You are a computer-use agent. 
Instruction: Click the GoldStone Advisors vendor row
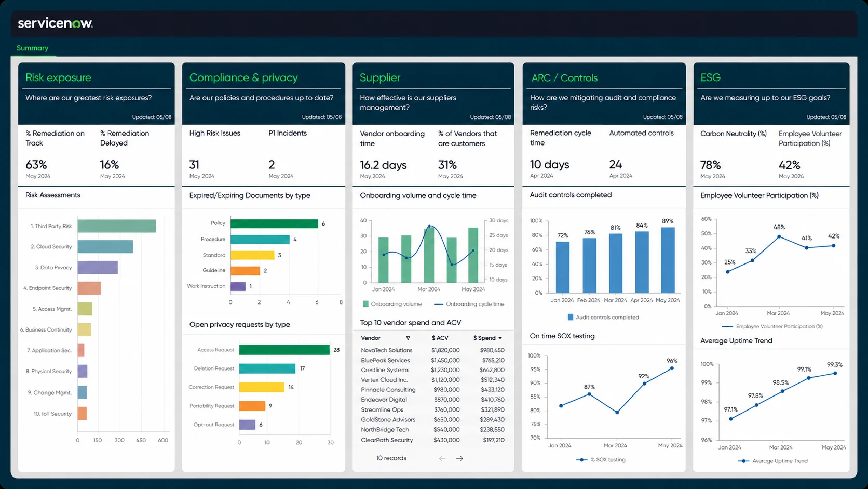(432, 420)
